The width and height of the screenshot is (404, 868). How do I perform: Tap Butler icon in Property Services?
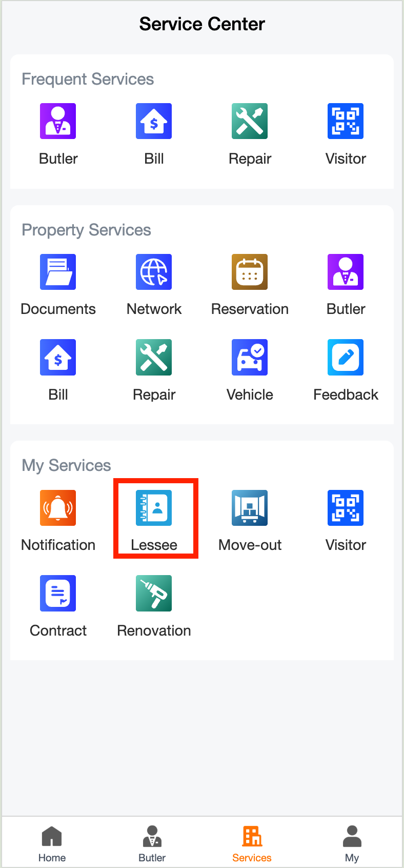tap(346, 272)
